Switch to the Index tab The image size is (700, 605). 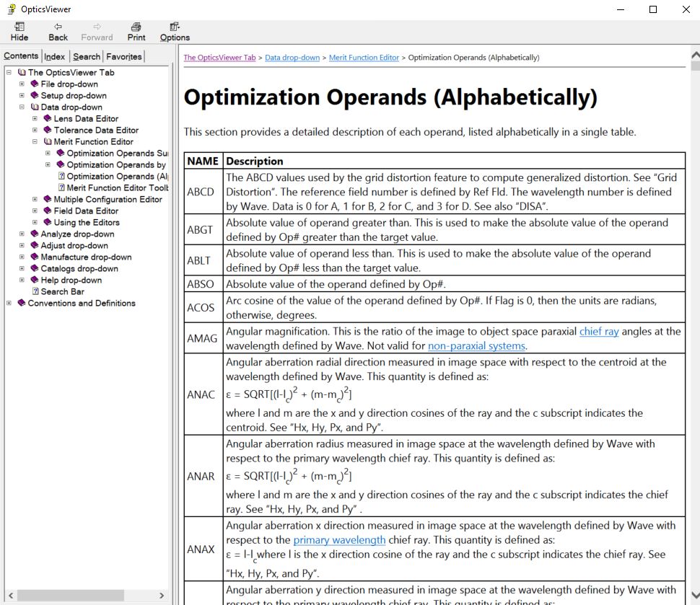coord(54,56)
